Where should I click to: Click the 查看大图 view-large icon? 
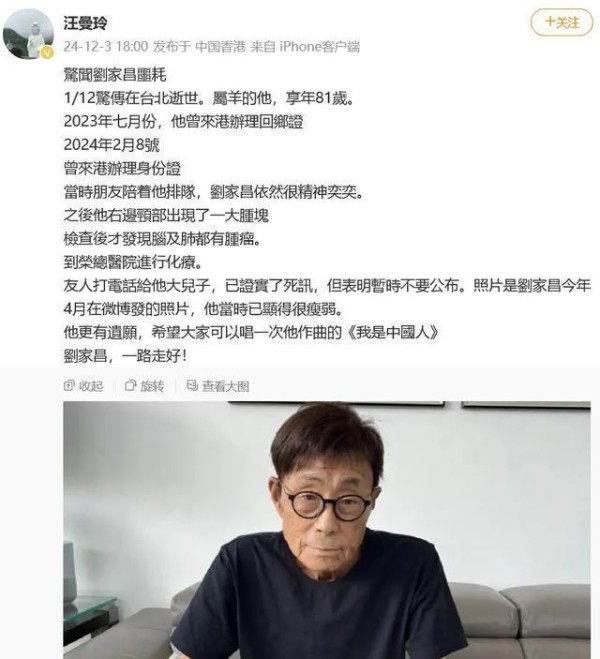coord(192,385)
